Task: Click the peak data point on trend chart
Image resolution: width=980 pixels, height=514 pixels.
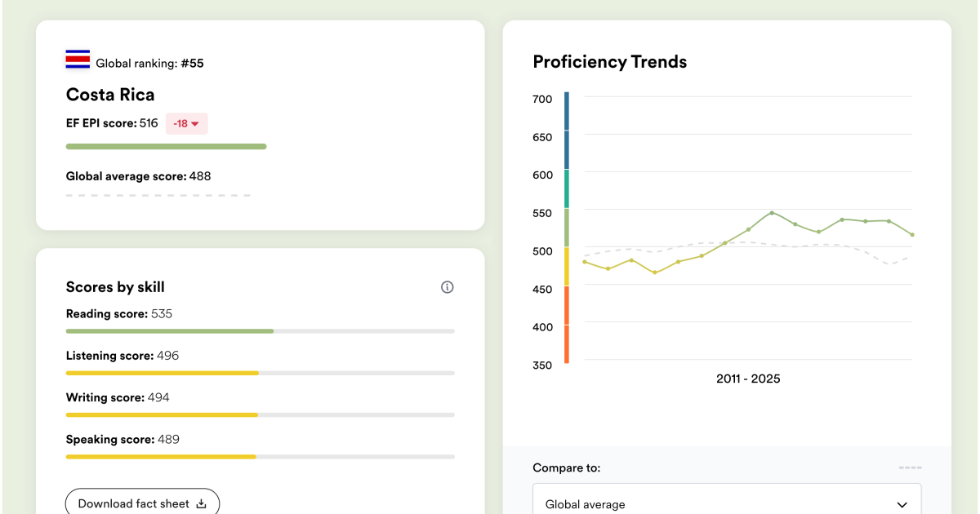Action: coord(772,213)
